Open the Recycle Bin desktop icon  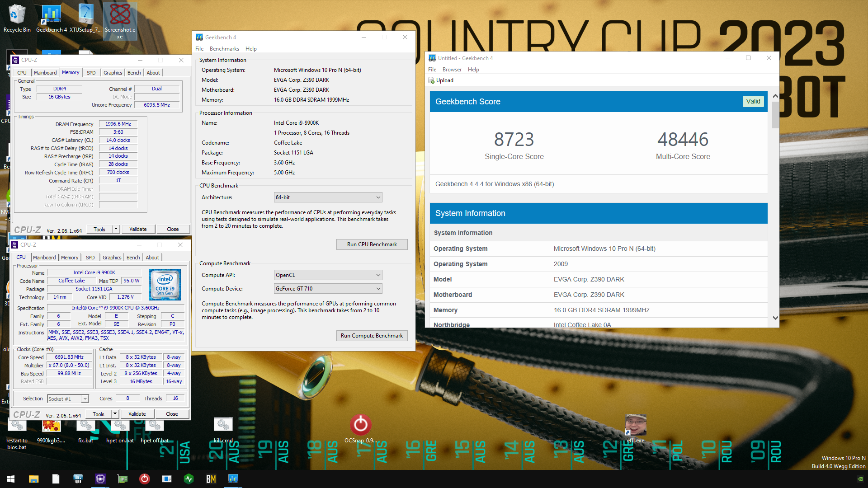point(17,19)
